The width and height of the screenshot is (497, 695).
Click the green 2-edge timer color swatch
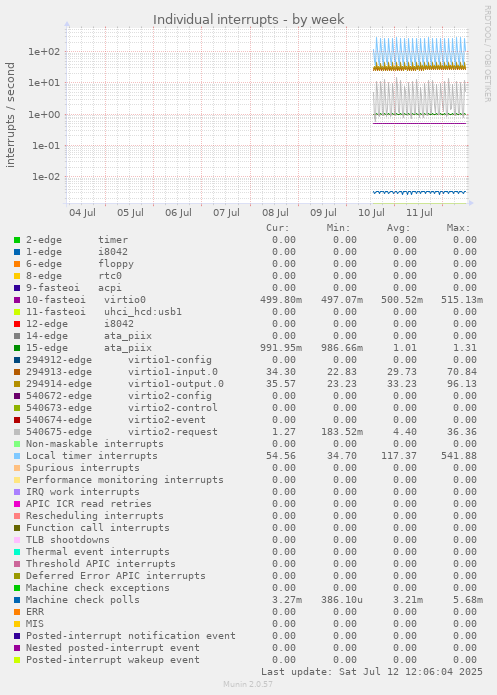(17, 240)
